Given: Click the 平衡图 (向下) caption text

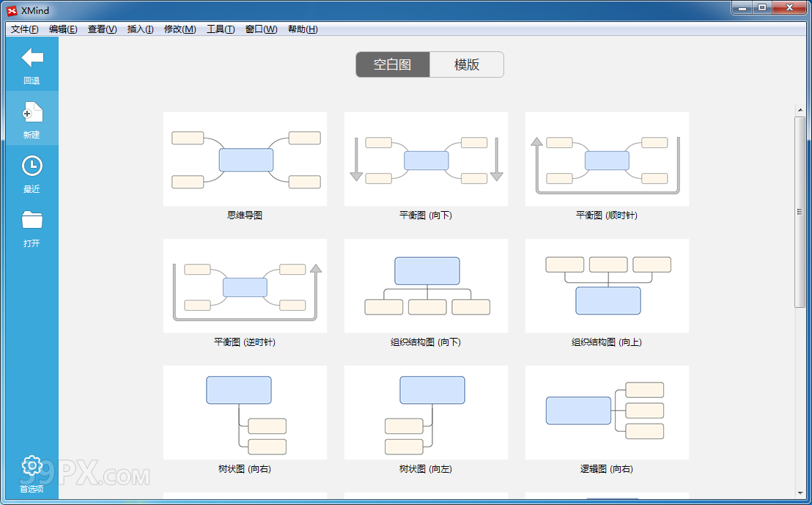Looking at the screenshot, I should click(x=426, y=215).
